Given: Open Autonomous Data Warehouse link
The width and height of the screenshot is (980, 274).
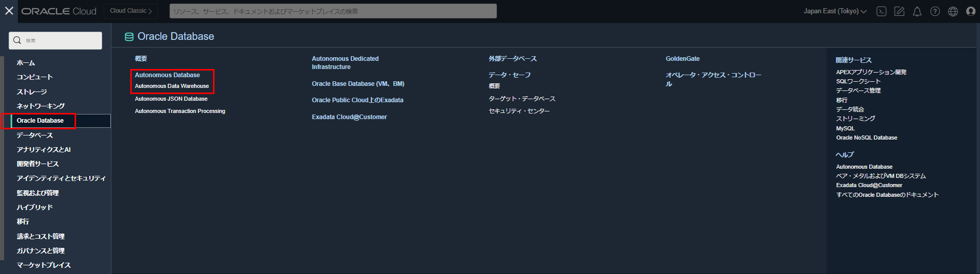Looking at the screenshot, I should (172, 86).
